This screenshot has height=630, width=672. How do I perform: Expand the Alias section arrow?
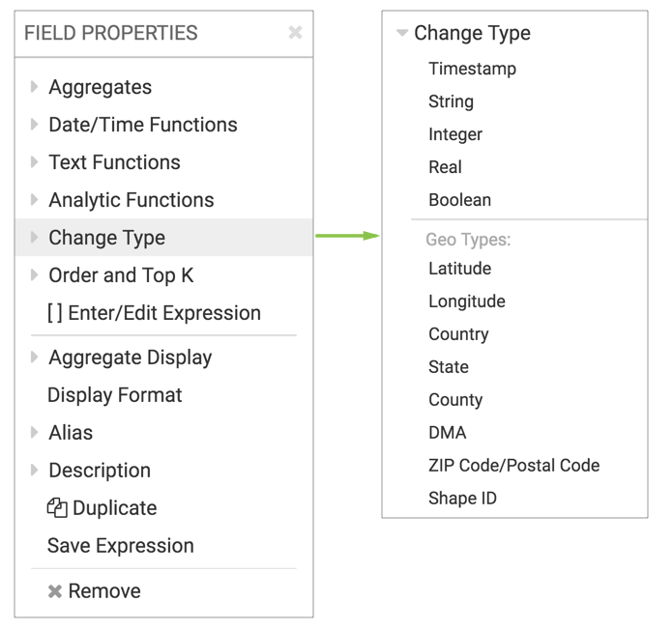click(x=35, y=433)
